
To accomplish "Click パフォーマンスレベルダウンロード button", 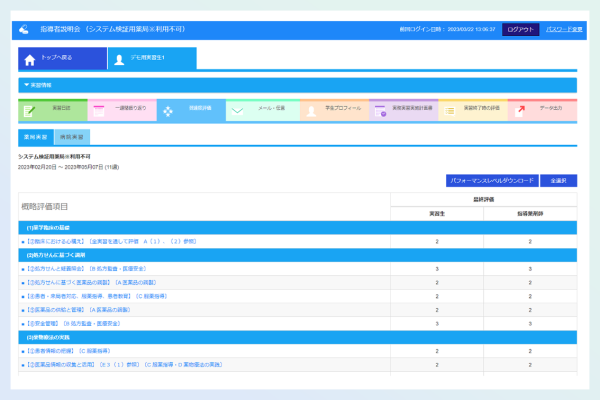I will (x=491, y=181).
